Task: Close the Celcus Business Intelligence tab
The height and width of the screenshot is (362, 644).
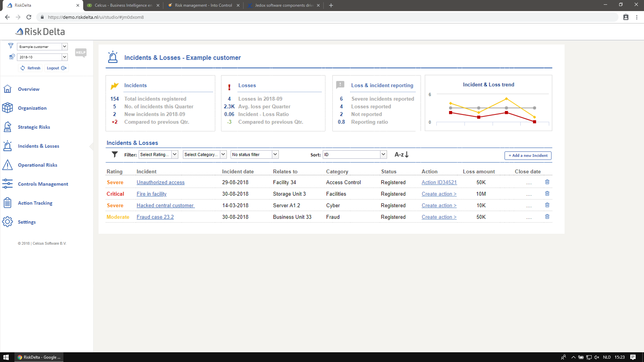Action: 158,5
